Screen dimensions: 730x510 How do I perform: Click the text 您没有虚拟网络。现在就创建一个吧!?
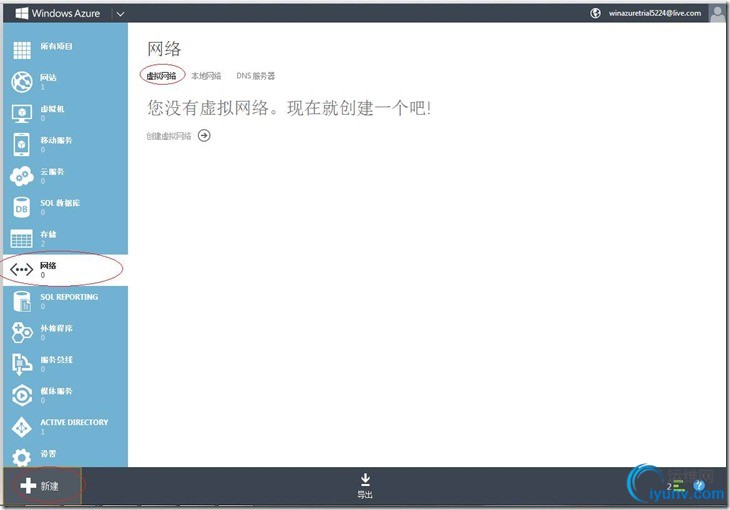pyautogui.click(x=289, y=108)
